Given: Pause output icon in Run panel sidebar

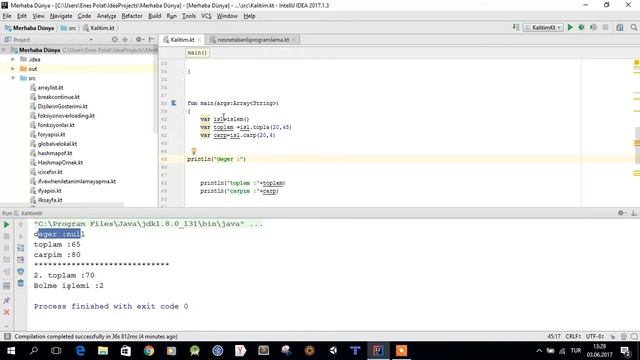Looking at the screenshot, I should click(7, 248).
